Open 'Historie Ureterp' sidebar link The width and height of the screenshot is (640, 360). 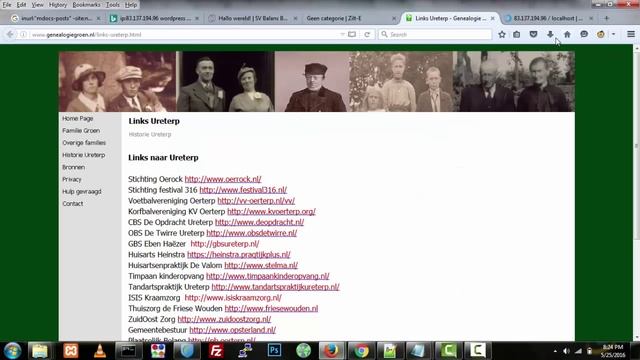pyautogui.click(x=84, y=155)
